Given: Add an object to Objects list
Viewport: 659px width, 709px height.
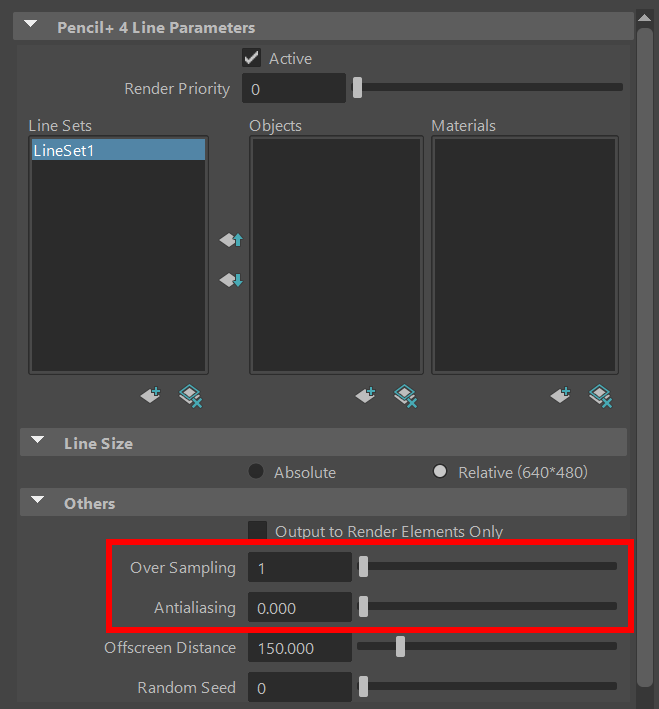Looking at the screenshot, I should click(x=367, y=396).
